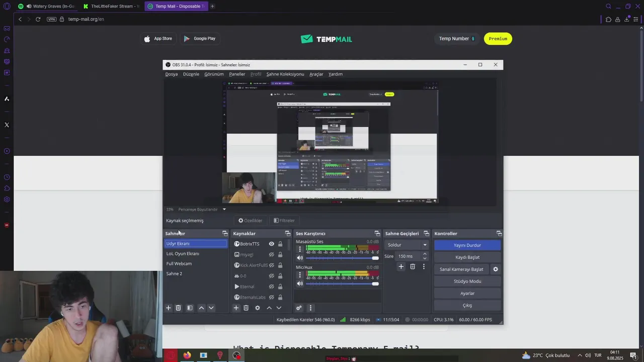
Task: Show the EternalsLabs source
Action: [272, 297]
